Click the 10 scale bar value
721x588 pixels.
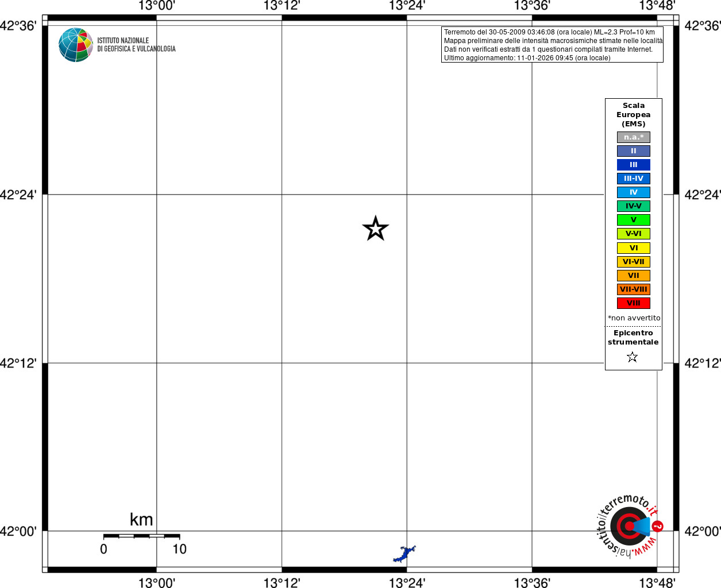click(x=179, y=549)
